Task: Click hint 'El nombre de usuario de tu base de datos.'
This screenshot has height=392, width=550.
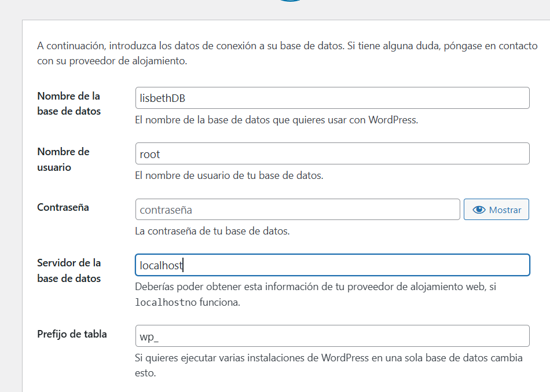Action: point(229,175)
